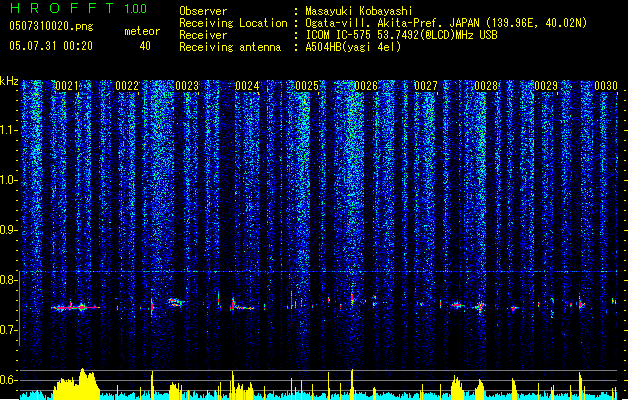Click the meteor count value 40
This screenshot has width=629, height=400.
tap(145, 46)
